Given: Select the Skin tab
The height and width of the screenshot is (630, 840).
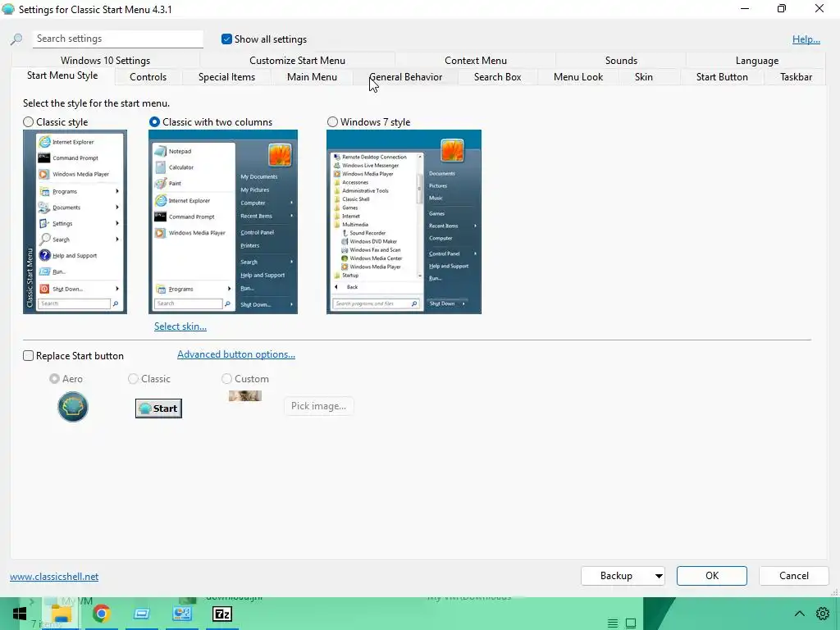Looking at the screenshot, I should point(643,77).
